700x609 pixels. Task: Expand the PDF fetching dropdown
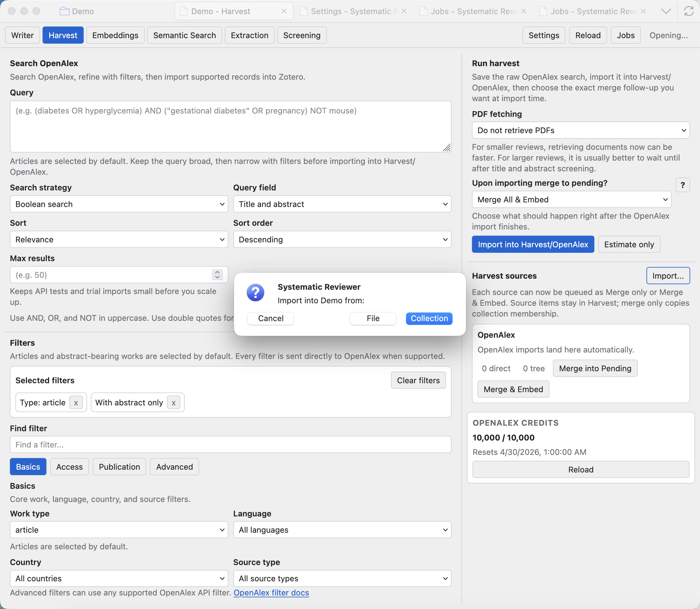tap(581, 130)
